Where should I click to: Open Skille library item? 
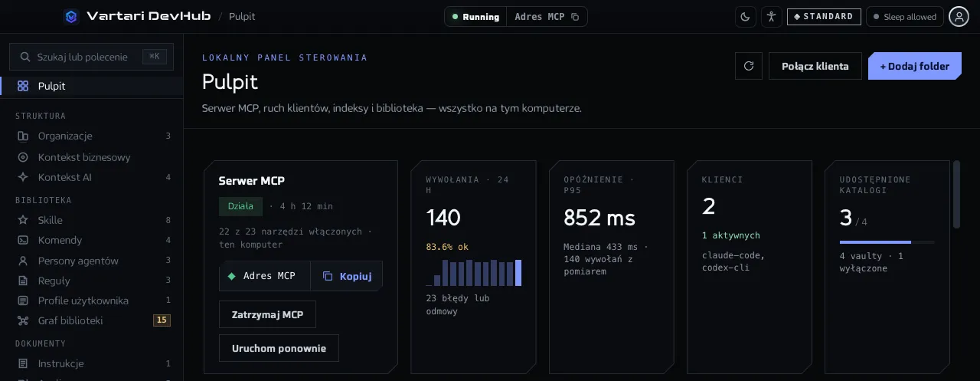(x=91, y=220)
